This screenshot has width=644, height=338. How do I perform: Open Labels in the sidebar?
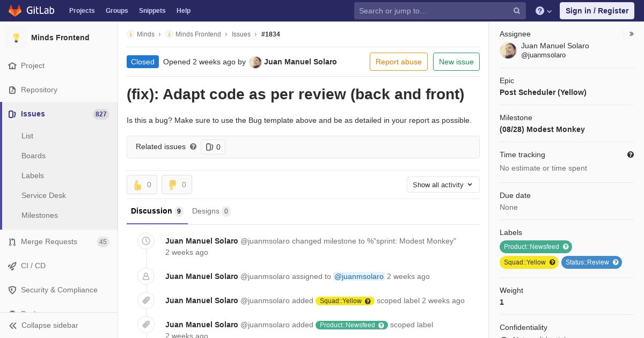(x=33, y=175)
